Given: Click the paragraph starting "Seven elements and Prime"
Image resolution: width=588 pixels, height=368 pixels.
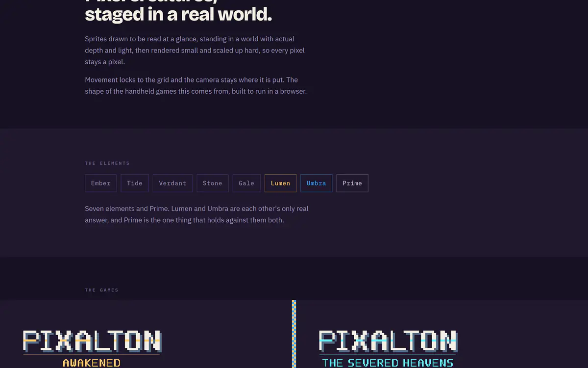Looking at the screenshot, I should point(197,214).
